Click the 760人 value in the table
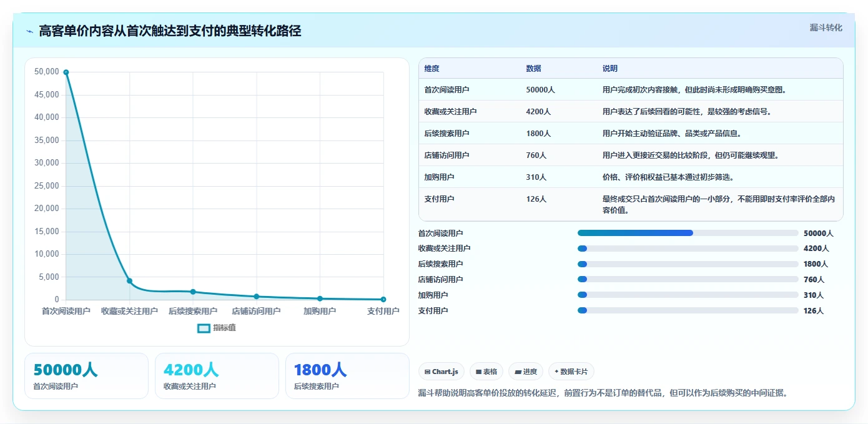The width and height of the screenshot is (868, 424). [x=536, y=155]
